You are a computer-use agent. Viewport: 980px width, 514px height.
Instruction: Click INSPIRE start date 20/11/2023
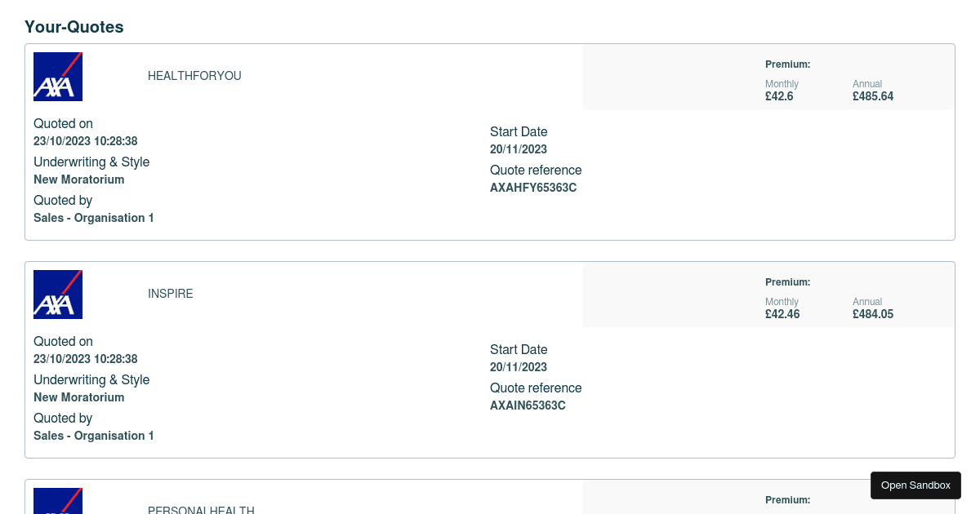click(x=519, y=367)
